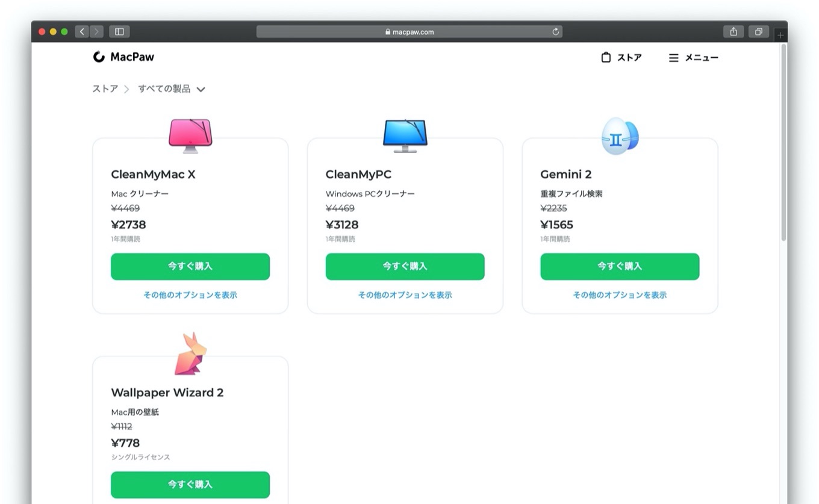The height and width of the screenshot is (504, 819).
Task: Click the struck-through ¥1112 price
Action: tap(122, 426)
